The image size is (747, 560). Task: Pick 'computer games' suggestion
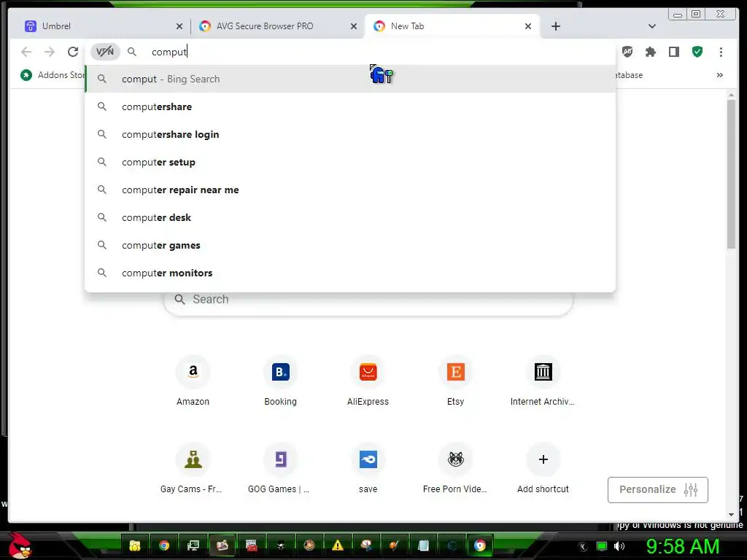pyautogui.click(x=350, y=245)
